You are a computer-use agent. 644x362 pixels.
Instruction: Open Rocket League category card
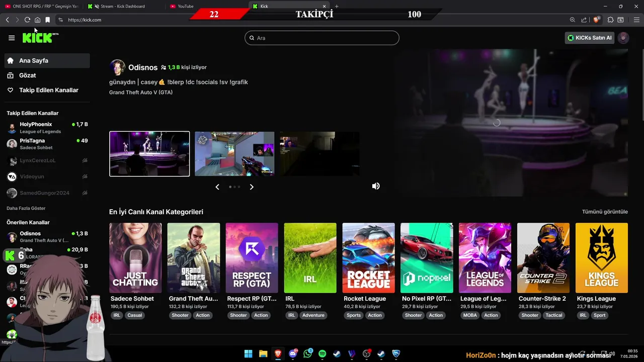tap(369, 258)
